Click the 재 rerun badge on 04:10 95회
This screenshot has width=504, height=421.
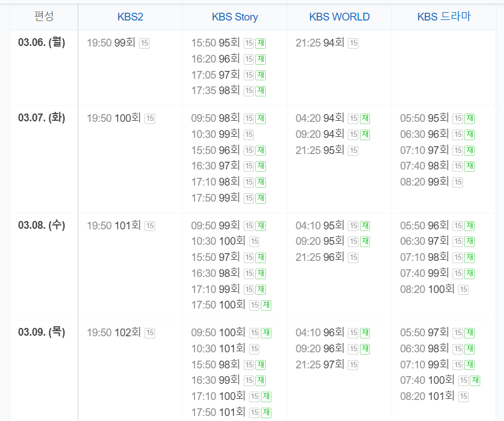coord(365,226)
